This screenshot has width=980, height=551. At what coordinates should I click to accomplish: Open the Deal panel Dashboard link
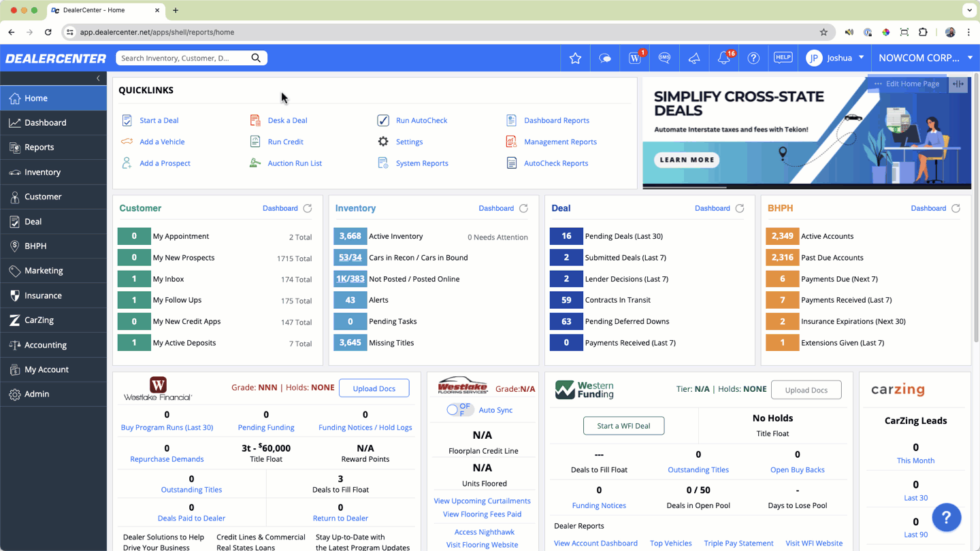click(x=713, y=208)
